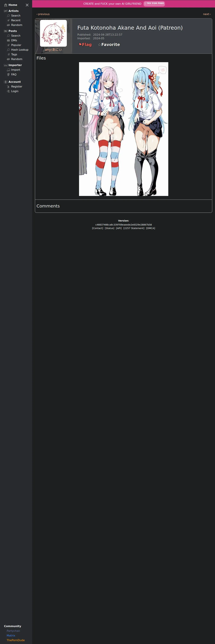Flag this post
Screen dimensions: 215x644
pos(85,44)
